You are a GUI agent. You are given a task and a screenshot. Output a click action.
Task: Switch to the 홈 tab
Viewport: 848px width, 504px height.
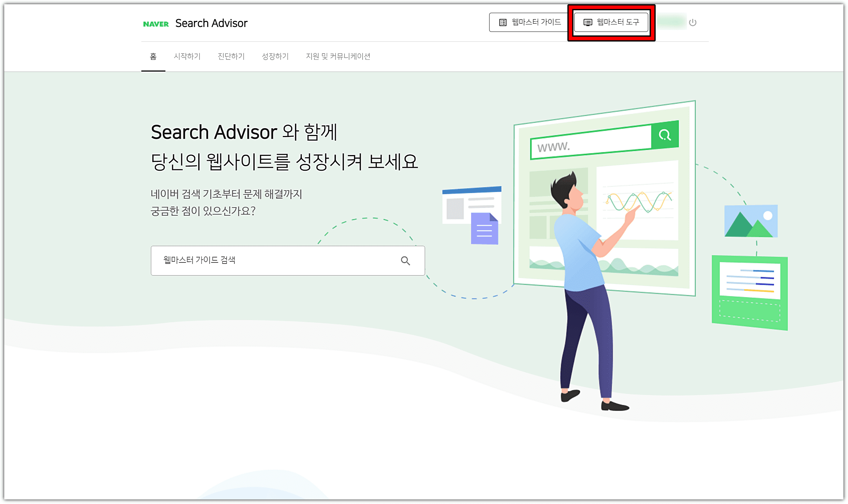153,57
